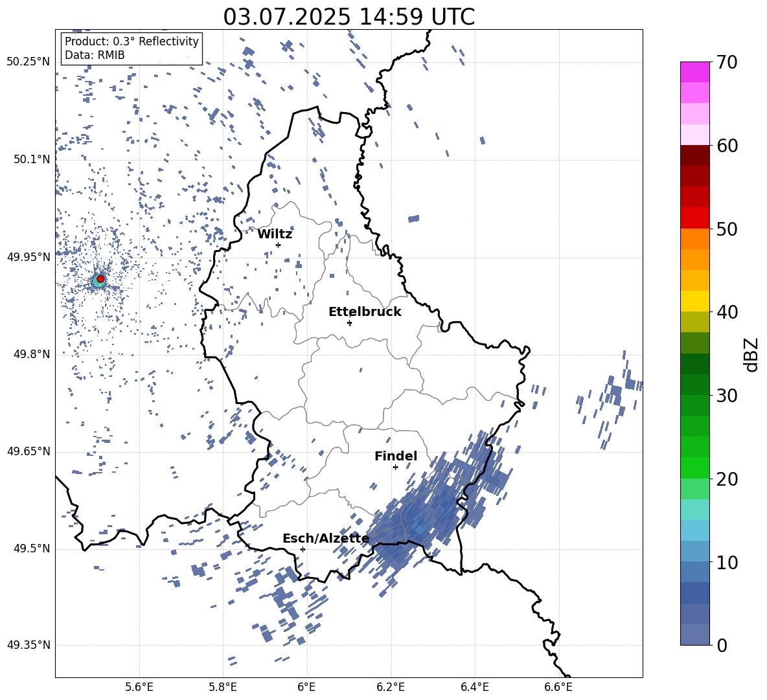The width and height of the screenshot is (767, 700).
Task: Click the Esch/Alzette station cross marker
Action: point(303,549)
